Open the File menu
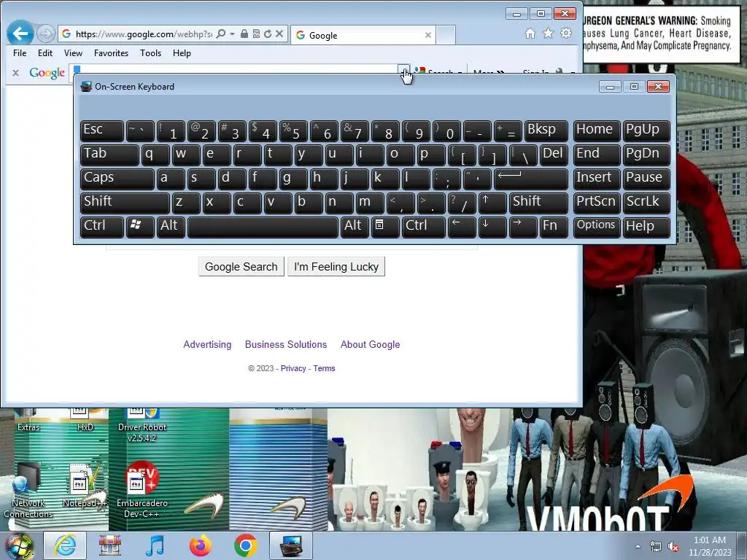 [20, 52]
